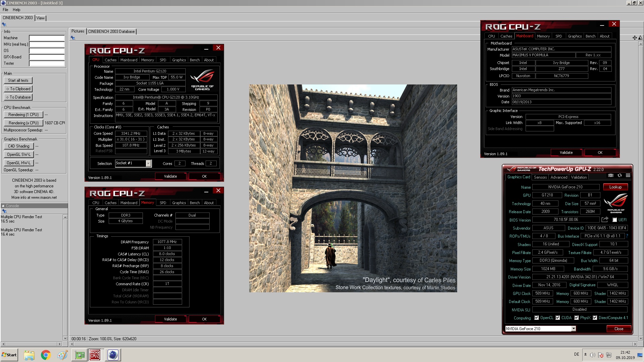The image size is (644, 362).
Task: Click the Machine input field
Action: pos(47,38)
